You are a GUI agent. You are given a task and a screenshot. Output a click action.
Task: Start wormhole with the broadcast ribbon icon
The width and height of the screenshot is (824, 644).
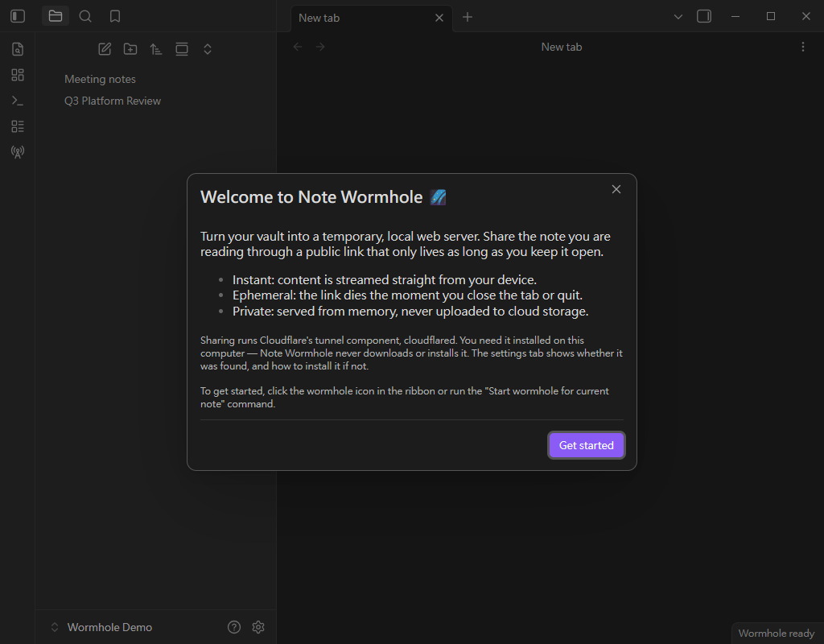click(x=18, y=152)
